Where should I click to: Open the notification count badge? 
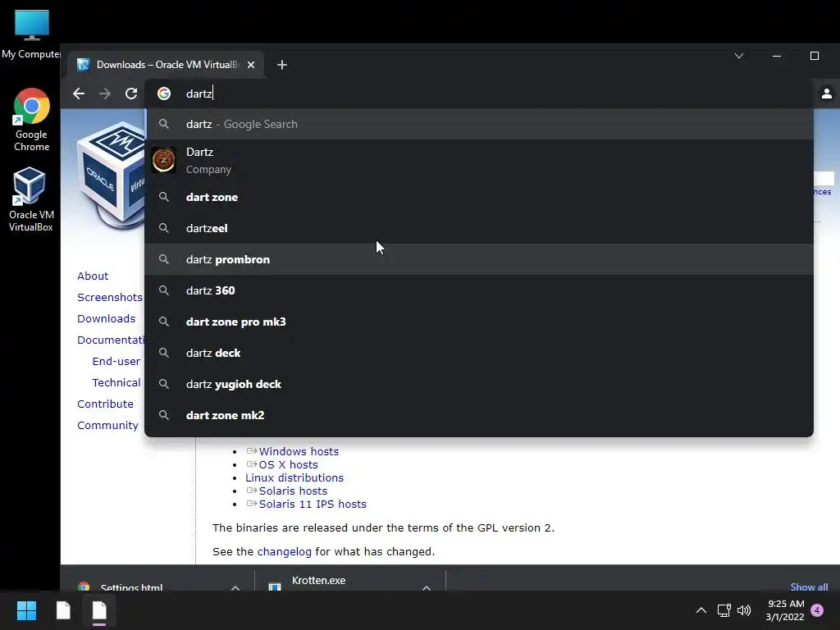point(817,610)
